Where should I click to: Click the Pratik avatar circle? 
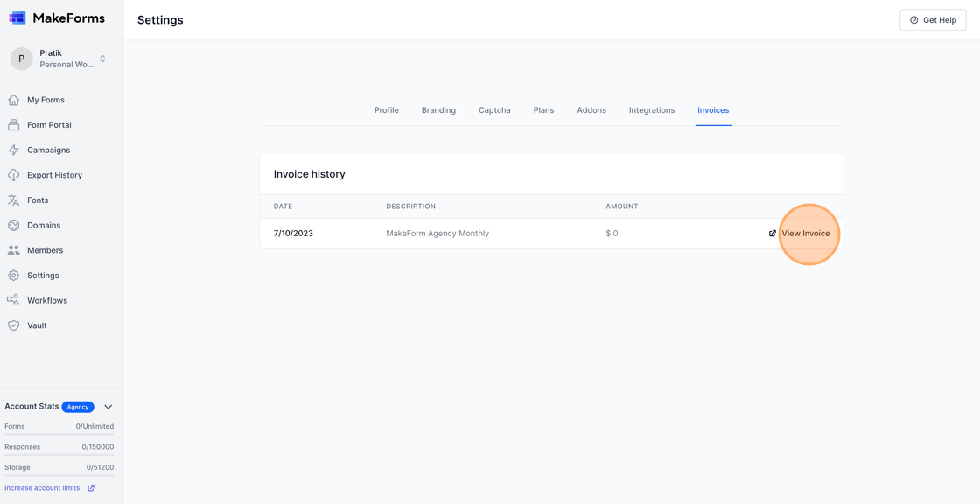(21, 59)
